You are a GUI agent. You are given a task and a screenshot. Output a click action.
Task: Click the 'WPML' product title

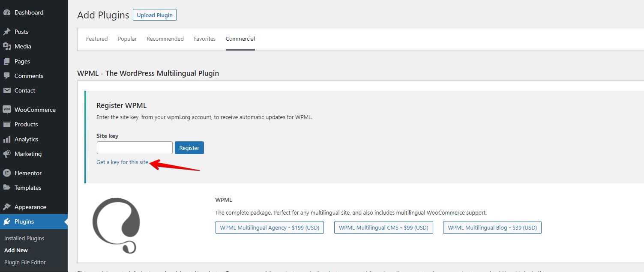(224, 200)
